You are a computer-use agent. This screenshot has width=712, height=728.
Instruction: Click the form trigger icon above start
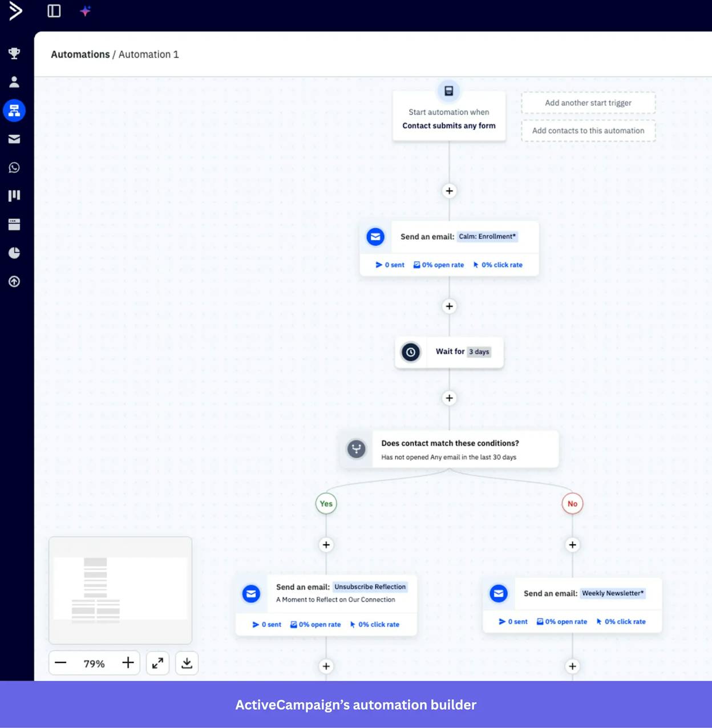point(449,91)
